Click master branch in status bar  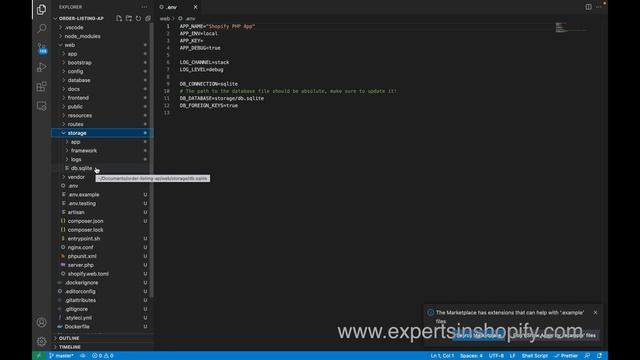pos(61,356)
